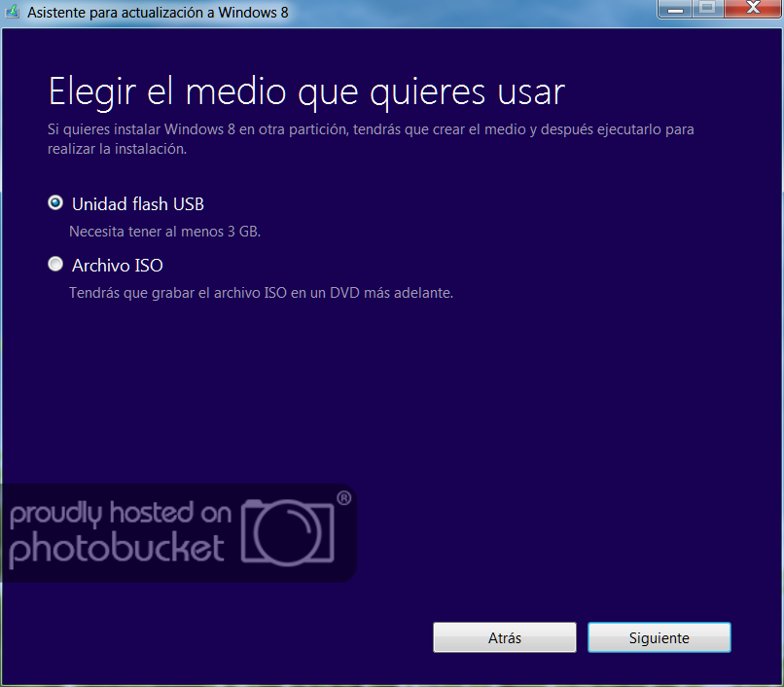
Task: Select the Unidad flash USB radio button
Action: (x=55, y=202)
